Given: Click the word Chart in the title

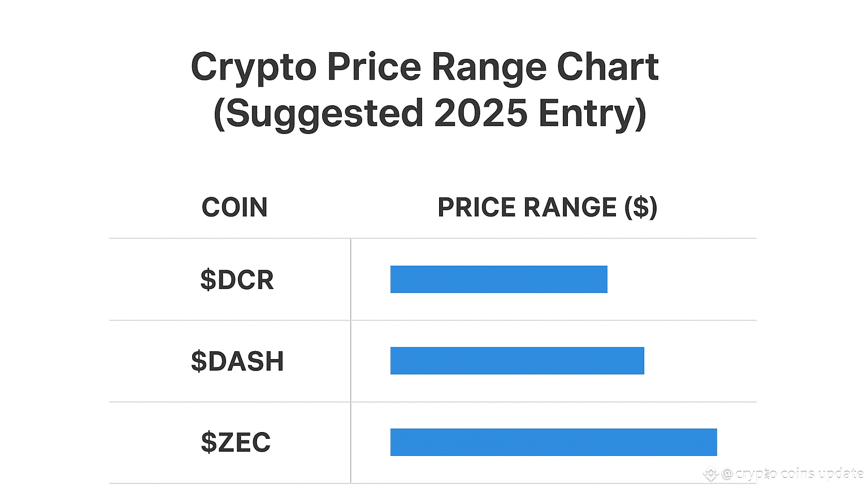Looking at the screenshot, I should click(x=608, y=68).
